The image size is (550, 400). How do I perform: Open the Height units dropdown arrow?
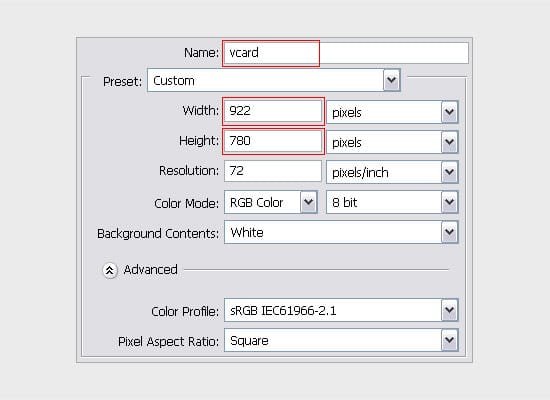click(449, 142)
